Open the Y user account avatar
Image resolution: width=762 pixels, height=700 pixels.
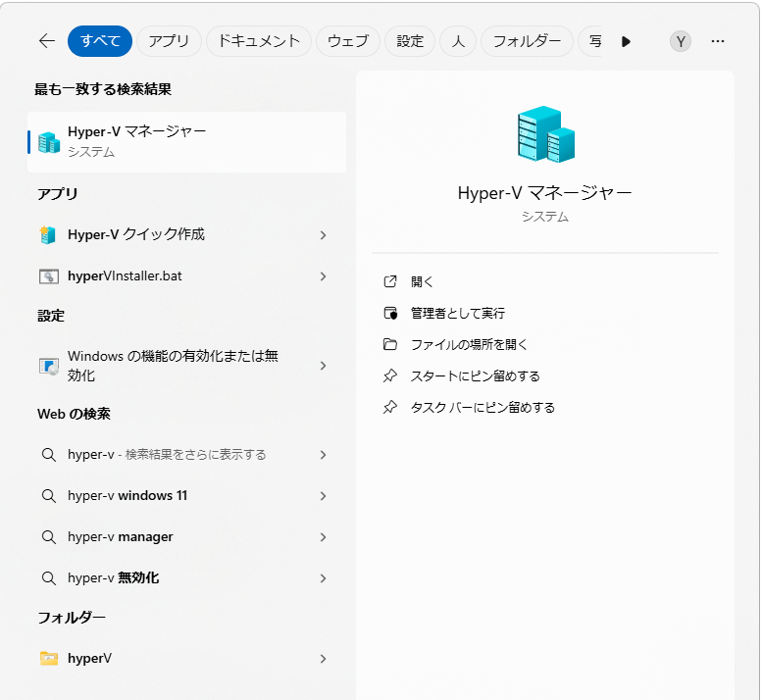tap(681, 42)
